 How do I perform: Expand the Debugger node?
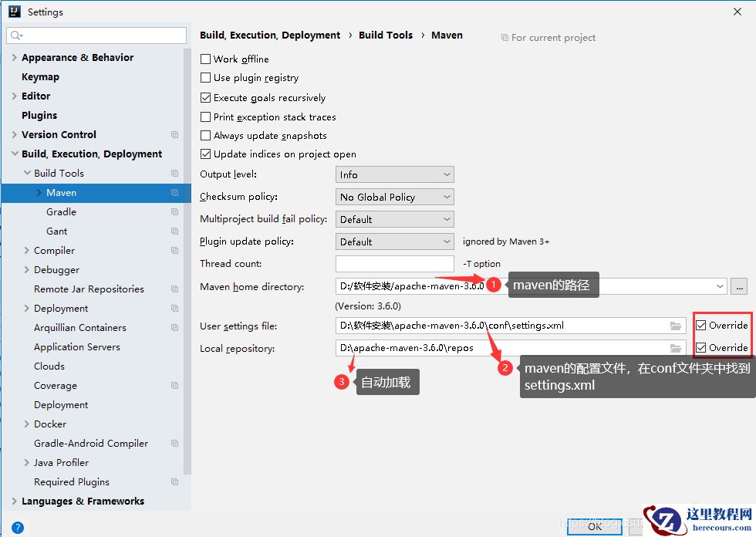point(26,269)
